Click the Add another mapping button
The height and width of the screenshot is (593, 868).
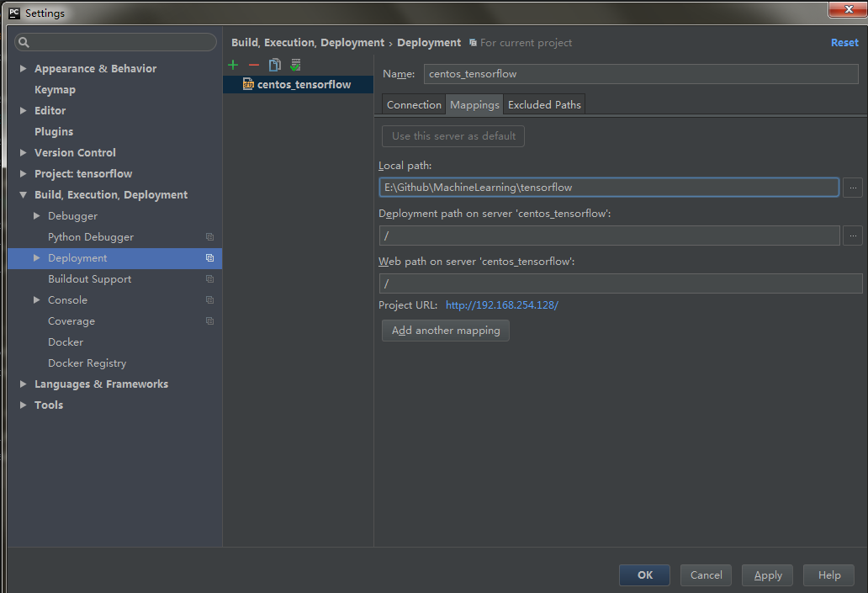[x=446, y=331]
